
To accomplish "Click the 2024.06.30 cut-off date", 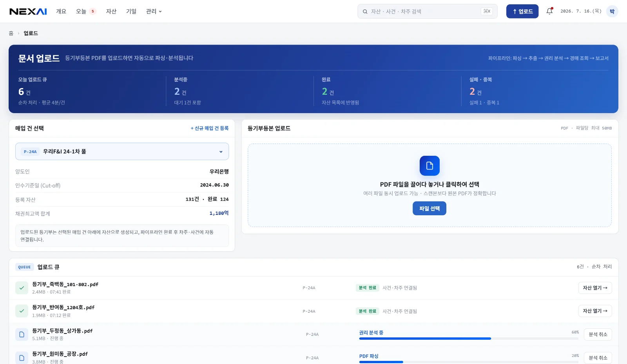I will click(214, 185).
